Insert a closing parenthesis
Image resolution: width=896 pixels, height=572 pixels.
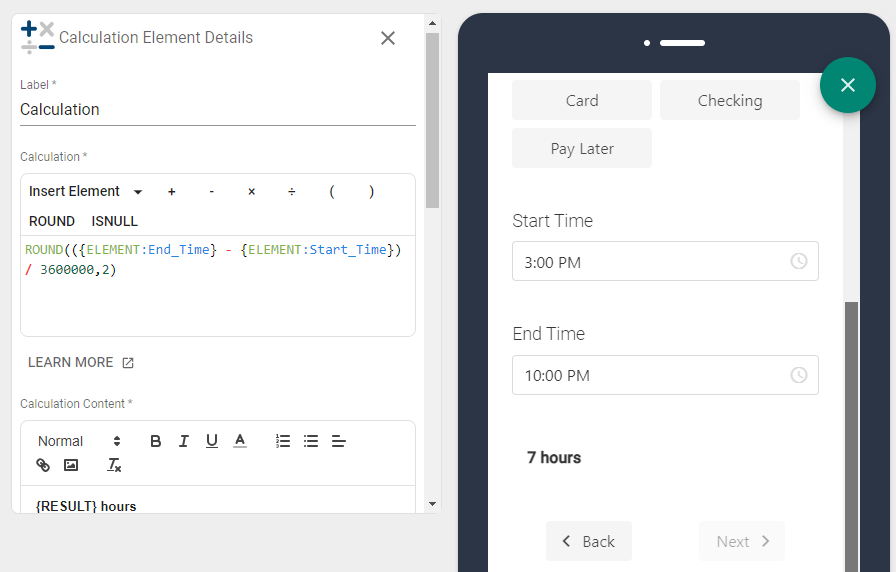[371, 191]
